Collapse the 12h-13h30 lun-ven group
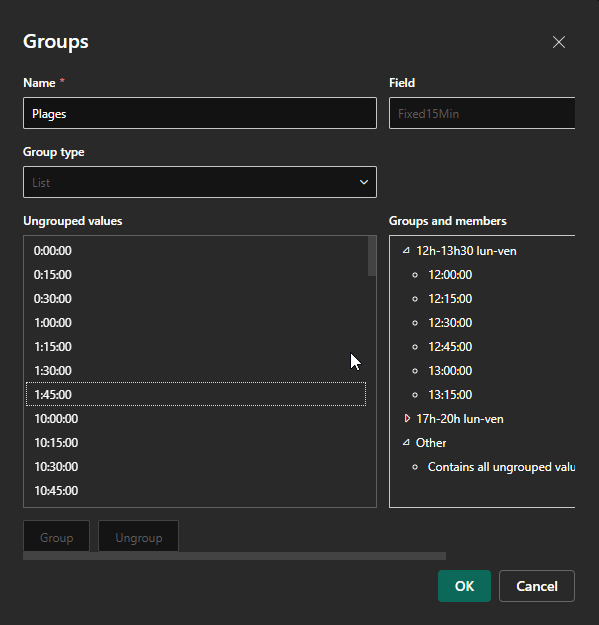 click(x=406, y=251)
